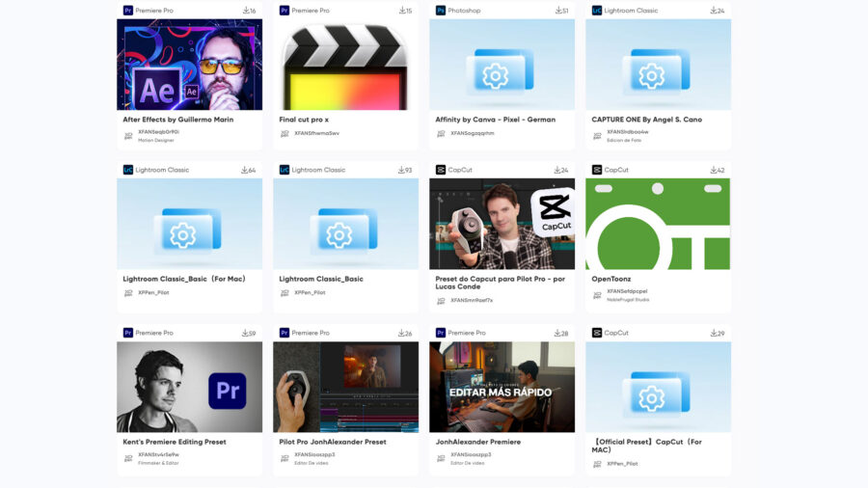
Task: Open Pilot Pro JonhAlexander Preset title
Action: point(333,442)
